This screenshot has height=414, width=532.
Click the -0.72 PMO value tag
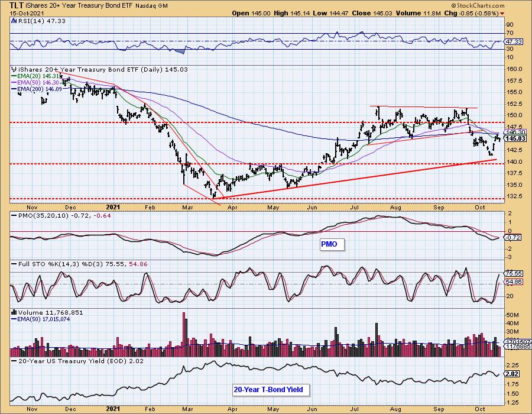coord(513,238)
